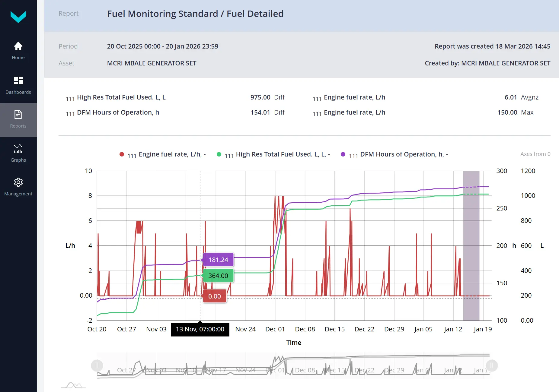Click the mini overview graph icon bottom-left
The image size is (559, 392).
[73, 385]
